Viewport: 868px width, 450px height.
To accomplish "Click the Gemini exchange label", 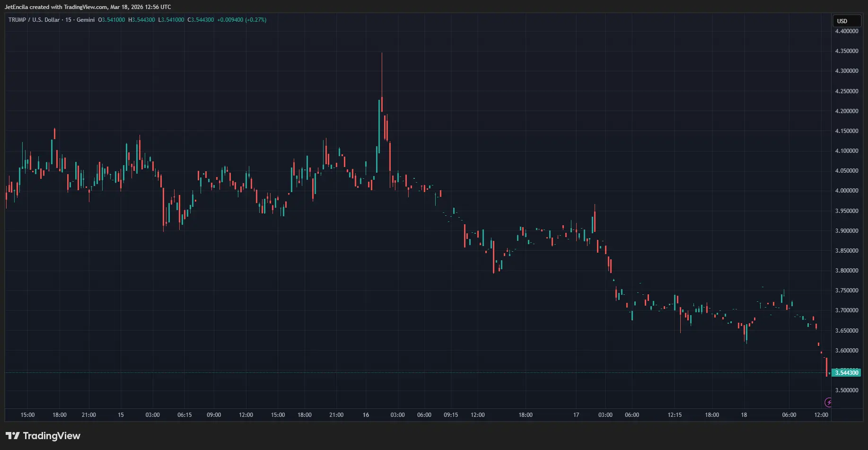I will (x=86, y=20).
